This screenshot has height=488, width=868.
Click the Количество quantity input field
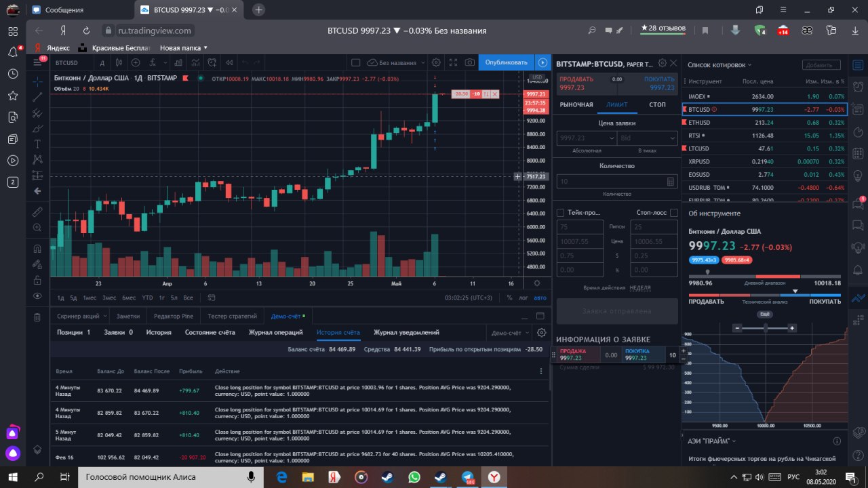pos(617,181)
